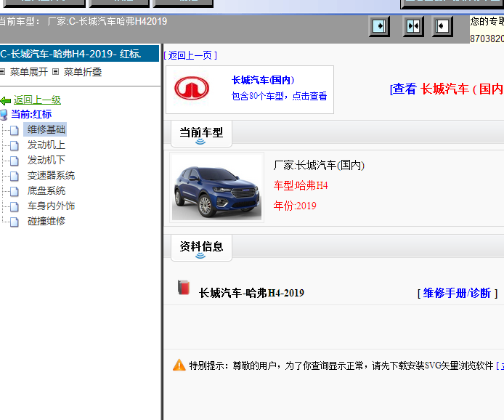Click the red book icon beside 长城汽车-哈弗H4-2019

pos(184,287)
